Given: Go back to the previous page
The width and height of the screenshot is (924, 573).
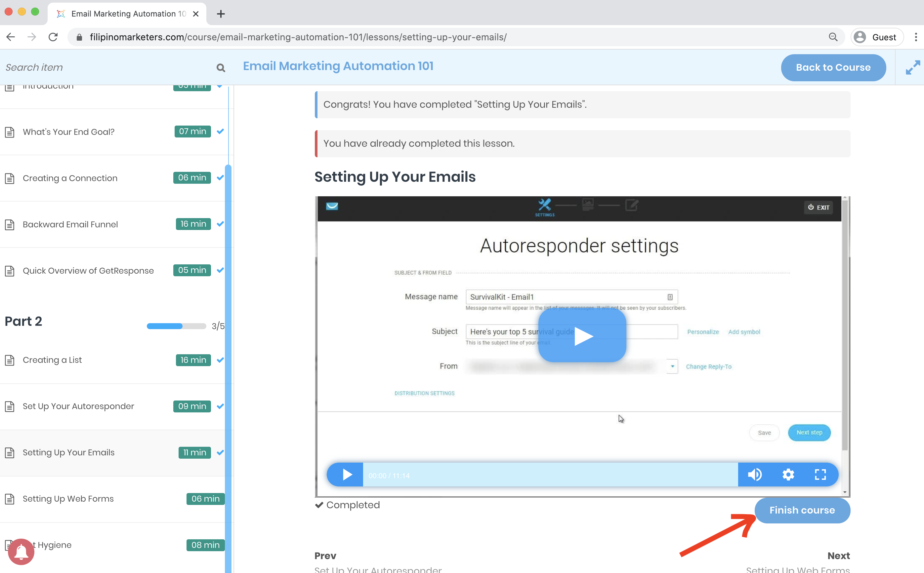Looking at the screenshot, I should tap(11, 37).
